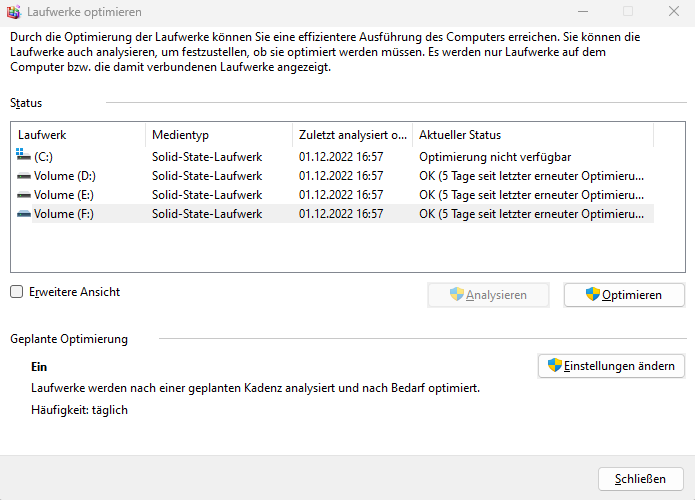The image size is (695, 500).
Task: Sort by the Medientyp column header
Action: coord(219,135)
